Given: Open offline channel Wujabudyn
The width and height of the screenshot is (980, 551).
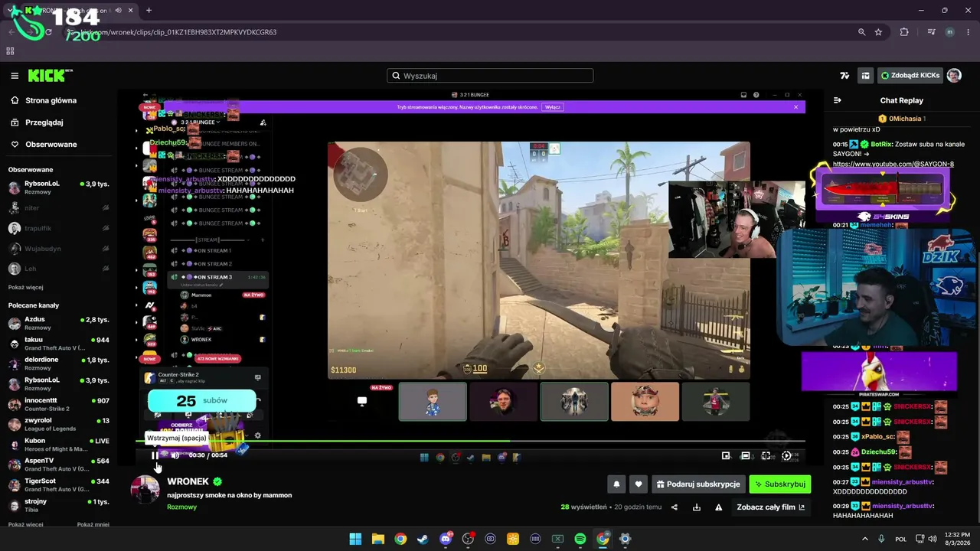Looking at the screenshot, I should point(58,249).
